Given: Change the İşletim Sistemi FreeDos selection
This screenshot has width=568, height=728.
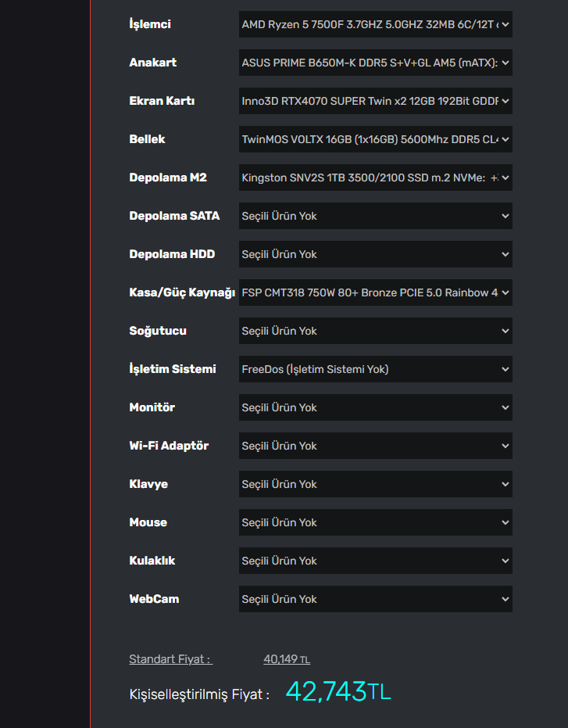Looking at the screenshot, I should (375, 369).
